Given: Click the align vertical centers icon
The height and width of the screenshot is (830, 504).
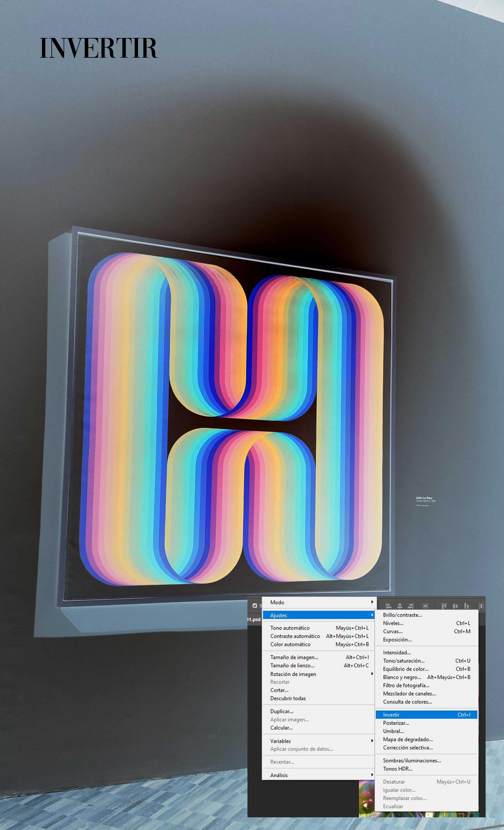Looking at the screenshot, I should (x=455, y=606).
